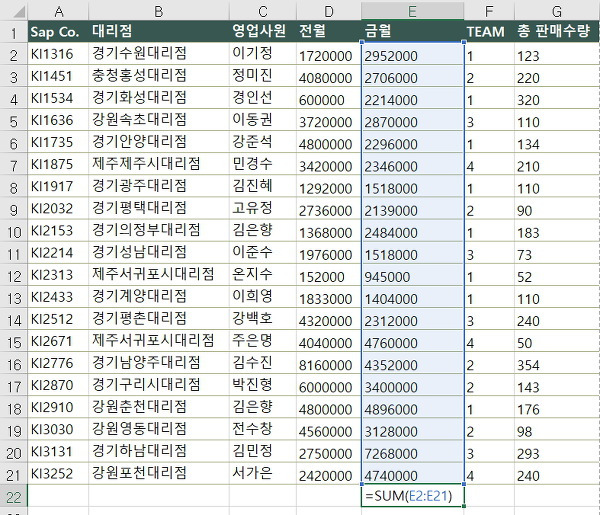This screenshot has height=515, width=600.
Task: Click header cell '금월'
Action: coord(412,31)
